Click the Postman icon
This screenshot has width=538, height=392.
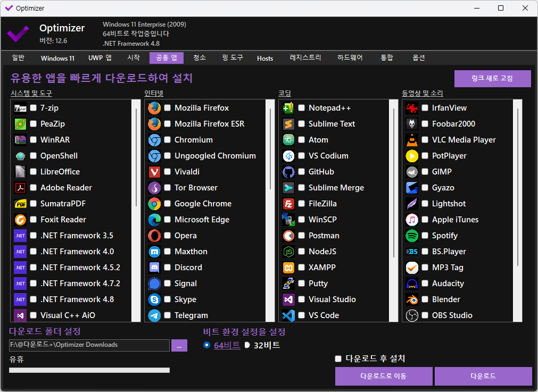pyautogui.click(x=288, y=236)
